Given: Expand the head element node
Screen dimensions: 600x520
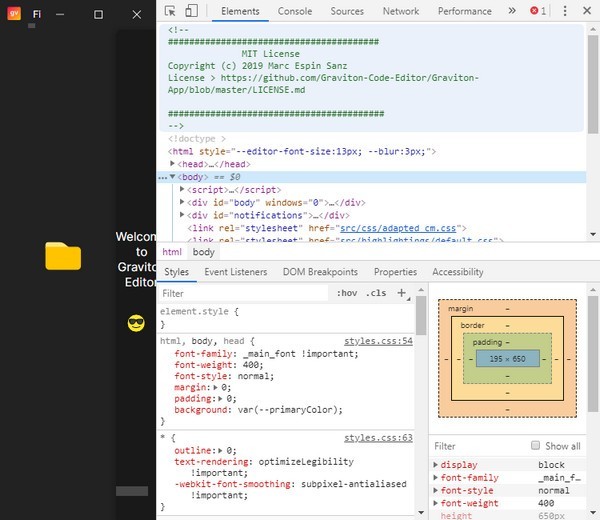Looking at the screenshot, I should point(174,164).
